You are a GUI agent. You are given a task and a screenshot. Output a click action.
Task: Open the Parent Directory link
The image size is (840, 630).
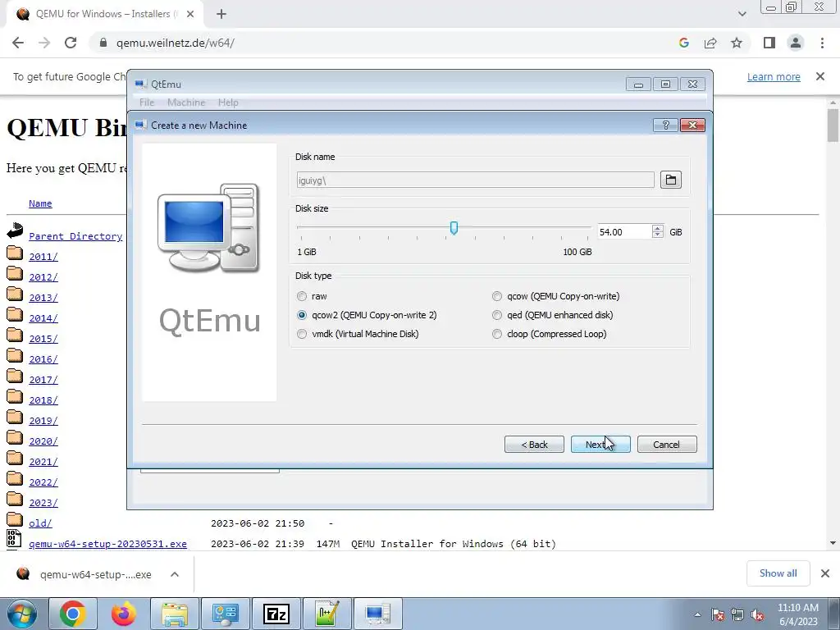click(75, 236)
